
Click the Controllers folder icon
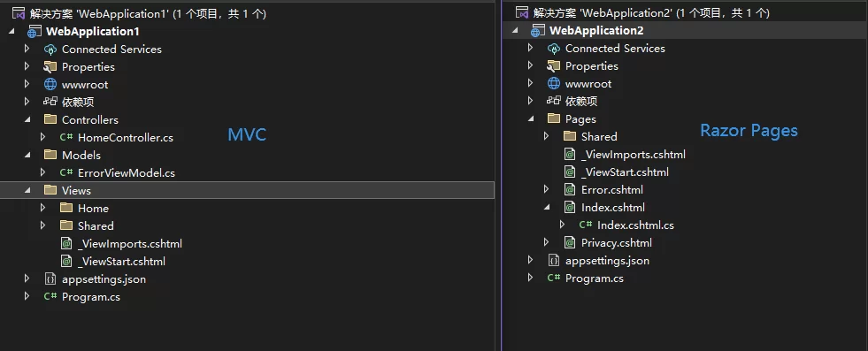(50, 119)
